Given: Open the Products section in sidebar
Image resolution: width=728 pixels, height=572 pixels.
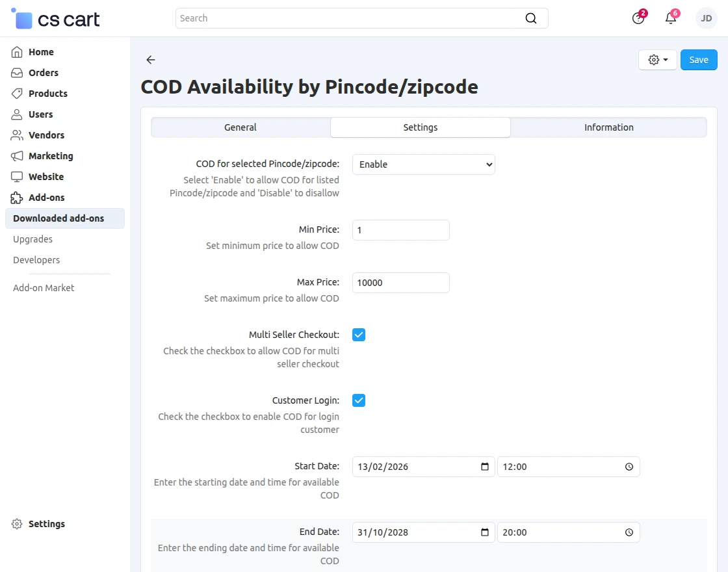Looking at the screenshot, I should click(49, 94).
